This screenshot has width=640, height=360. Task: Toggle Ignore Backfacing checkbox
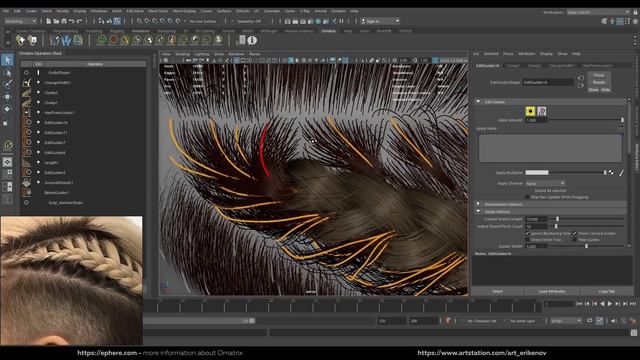point(527,233)
